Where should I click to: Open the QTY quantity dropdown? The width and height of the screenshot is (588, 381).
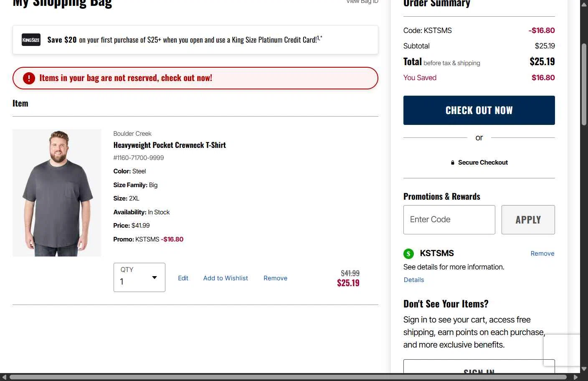click(x=139, y=277)
